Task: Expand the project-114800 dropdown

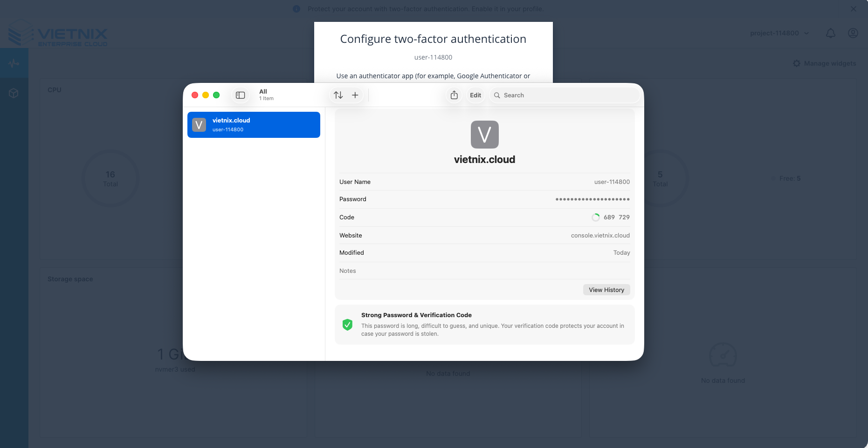Action: [779, 33]
